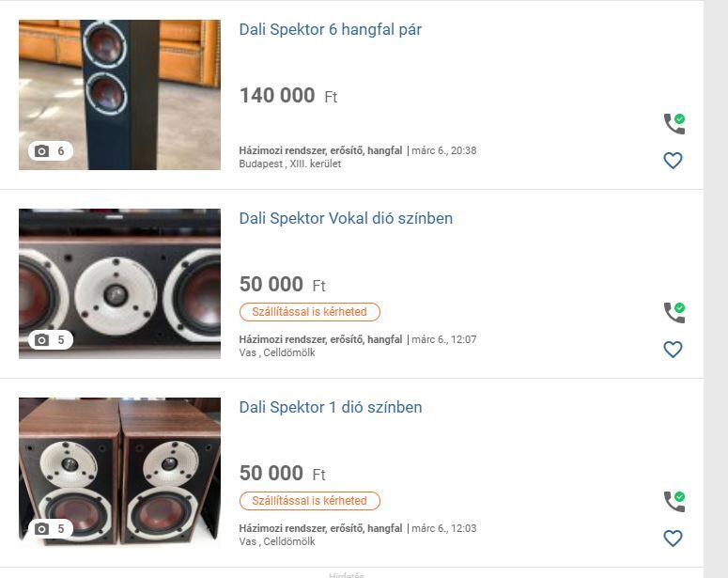Open Dali Spektor Vokal dió színben link
The width and height of the screenshot is (728, 578).
coord(346,219)
